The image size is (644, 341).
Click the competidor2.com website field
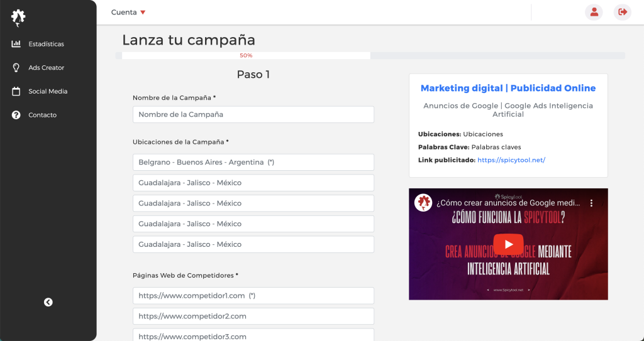point(253,316)
